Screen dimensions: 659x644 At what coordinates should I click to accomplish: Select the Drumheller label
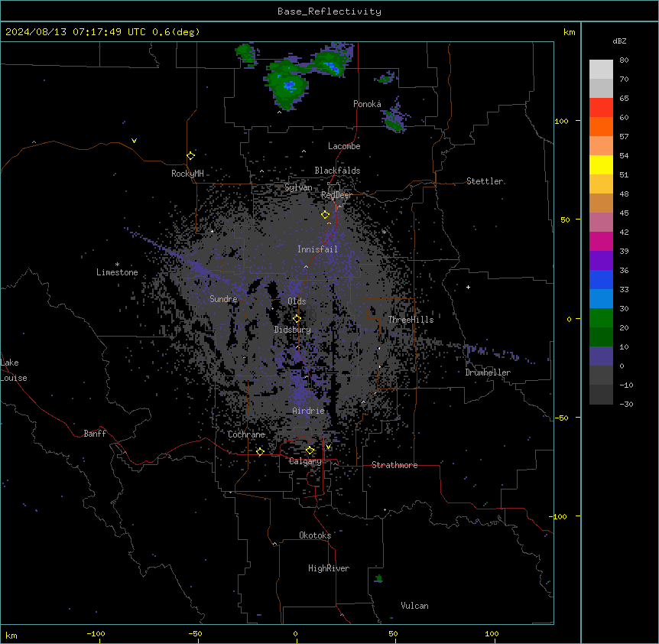click(x=488, y=372)
